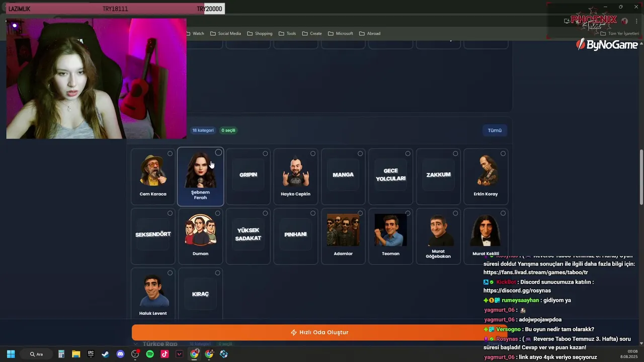Select the Cem Karaca category card
The height and width of the screenshot is (362, 644).
tap(153, 176)
